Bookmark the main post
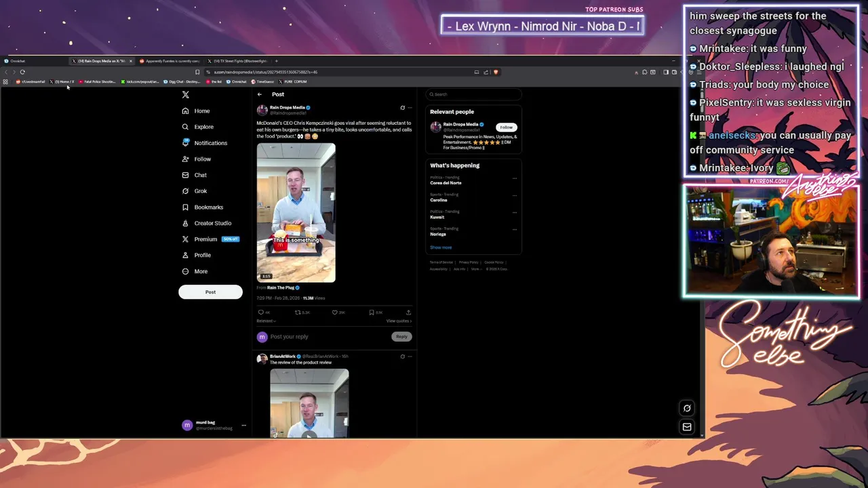This screenshot has width=868, height=488. [372, 312]
